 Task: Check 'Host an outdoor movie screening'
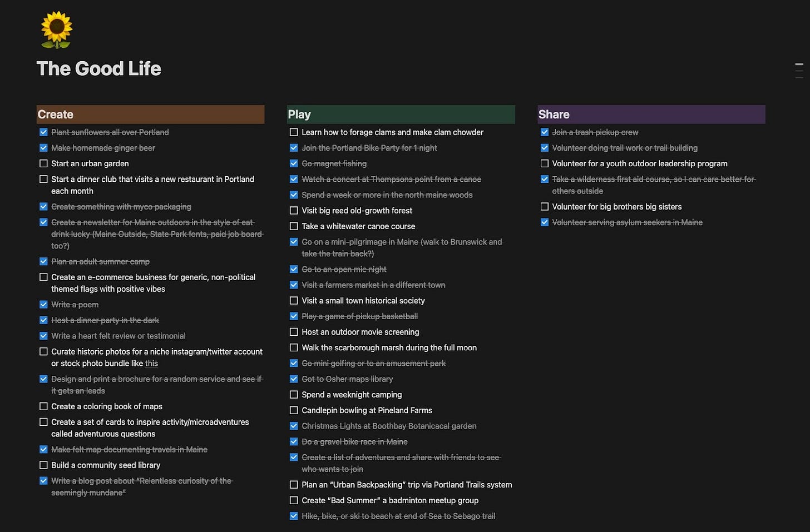tap(294, 332)
